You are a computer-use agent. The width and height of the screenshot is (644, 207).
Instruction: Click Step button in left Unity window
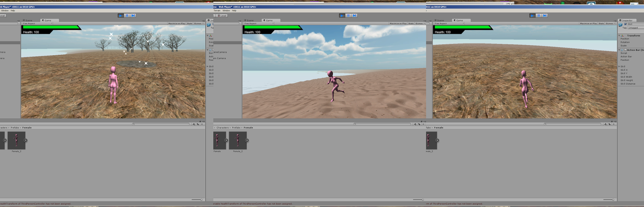click(133, 16)
